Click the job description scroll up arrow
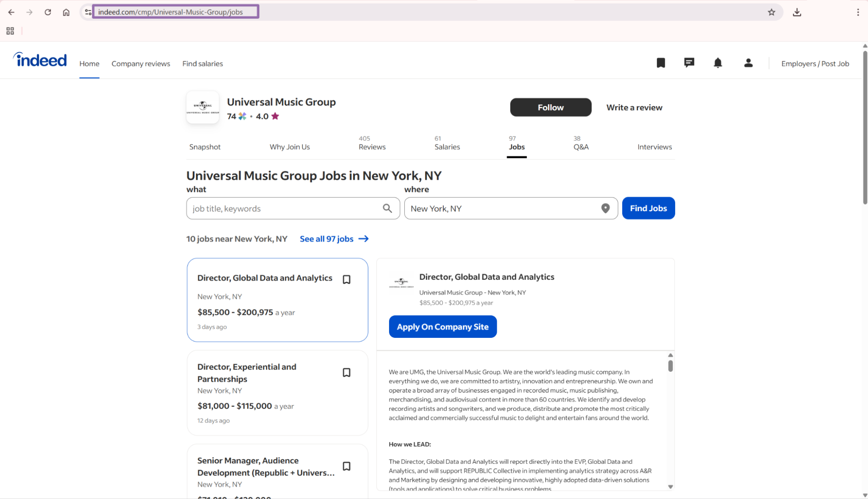This screenshot has width=868, height=499. [670, 355]
